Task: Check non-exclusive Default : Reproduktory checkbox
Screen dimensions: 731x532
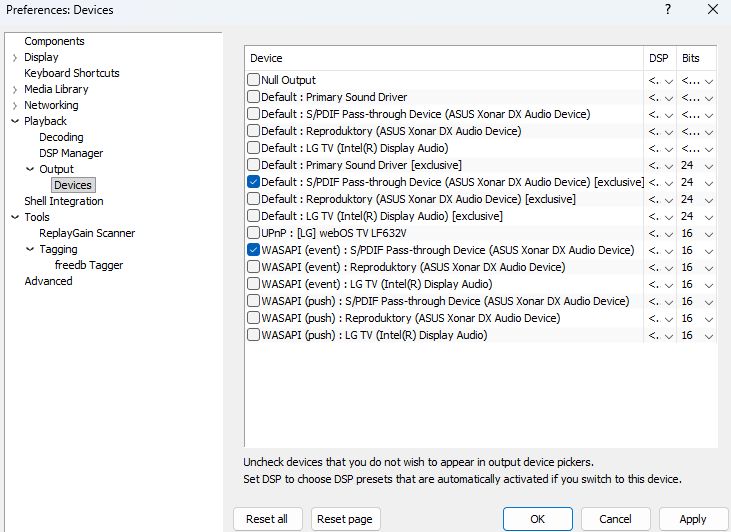Action: tap(253, 131)
